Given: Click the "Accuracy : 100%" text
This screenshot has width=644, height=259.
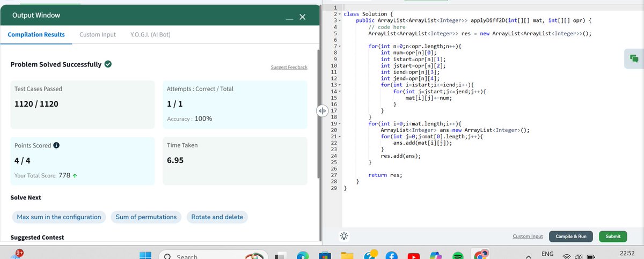Looking at the screenshot, I should coord(189,119).
